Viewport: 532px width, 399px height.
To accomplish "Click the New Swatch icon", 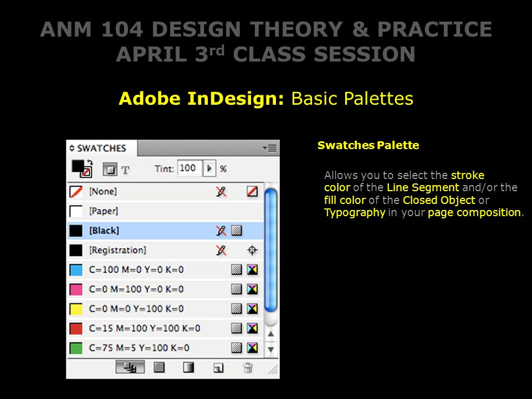I will pyautogui.click(x=218, y=367).
